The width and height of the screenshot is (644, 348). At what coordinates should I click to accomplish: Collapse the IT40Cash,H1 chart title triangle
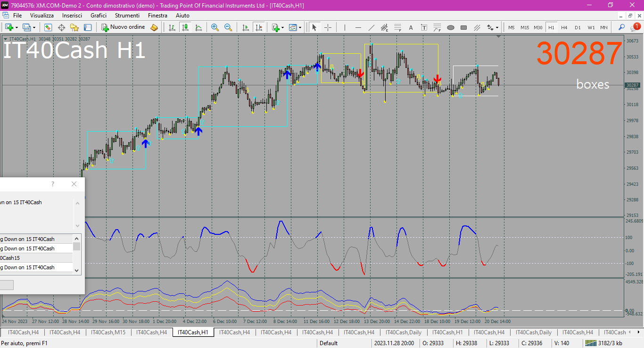point(5,39)
